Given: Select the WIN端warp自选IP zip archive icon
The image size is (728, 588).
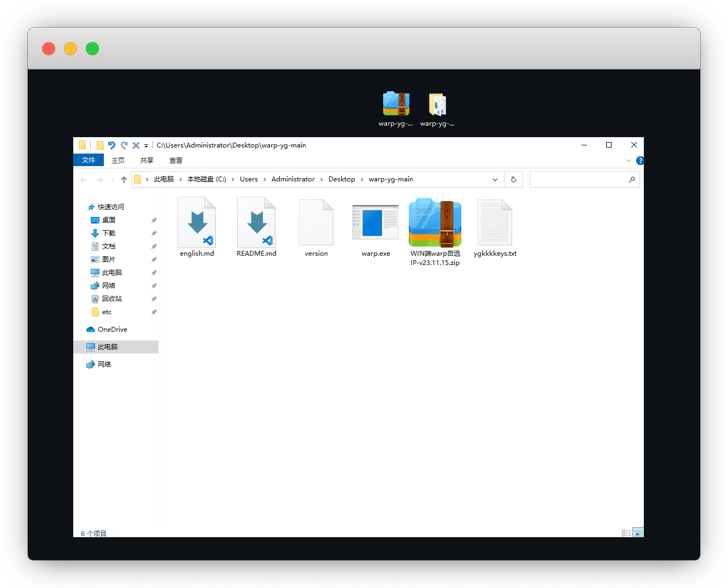Looking at the screenshot, I should coord(435,223).
